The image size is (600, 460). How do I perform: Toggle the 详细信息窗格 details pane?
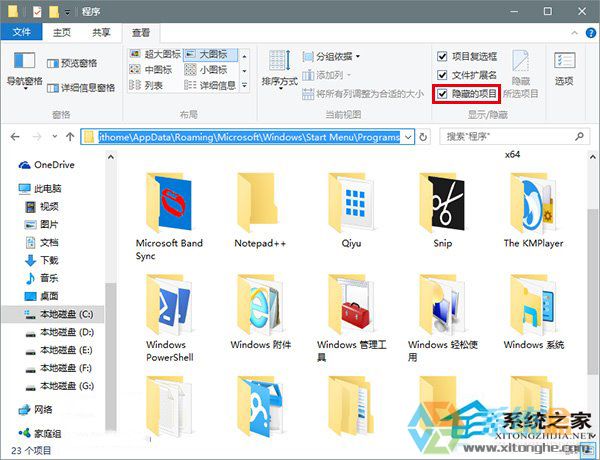point(81,88)
